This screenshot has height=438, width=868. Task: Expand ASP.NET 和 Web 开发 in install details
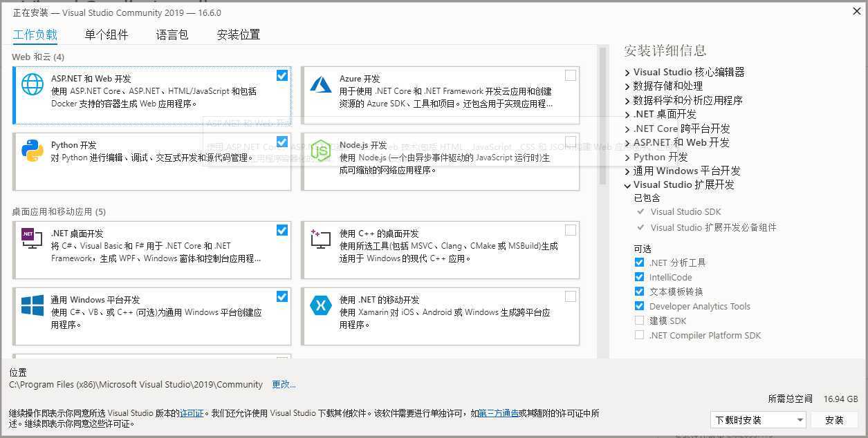627,143
